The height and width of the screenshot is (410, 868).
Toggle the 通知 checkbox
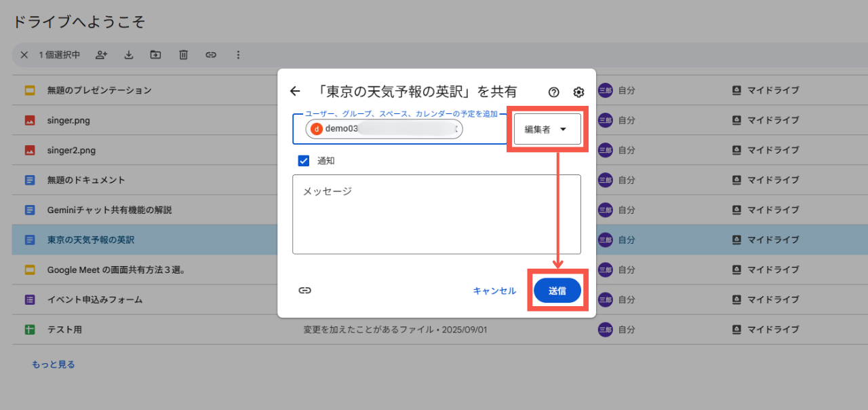click(304, 161)
